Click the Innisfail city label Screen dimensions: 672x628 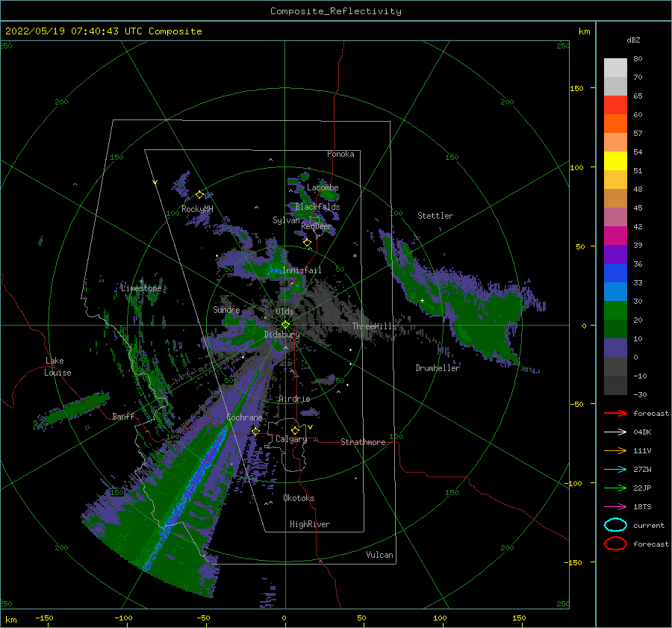302,270
